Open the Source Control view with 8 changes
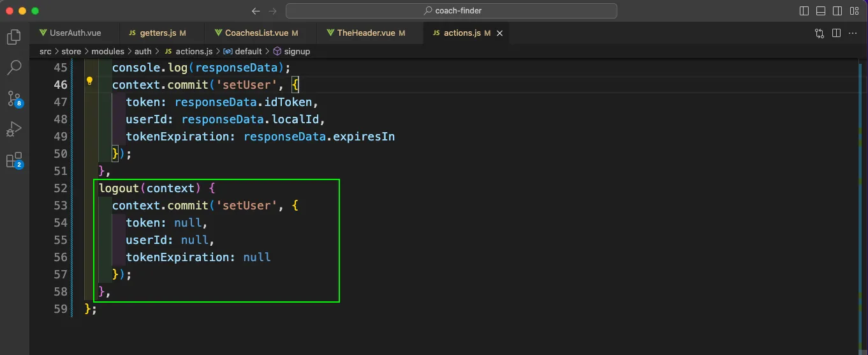This screenshot has width=868, height=355. tap(14, 98)
